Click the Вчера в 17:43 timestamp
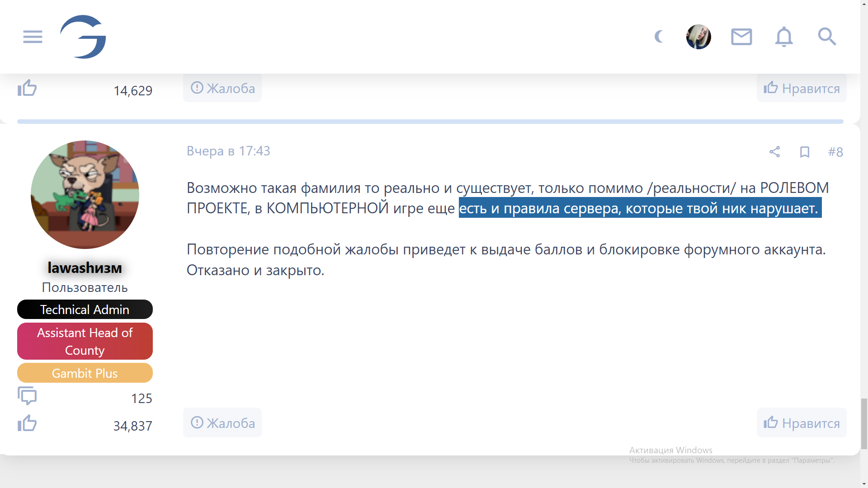This screenshot has height=488, width=868. 228,151
